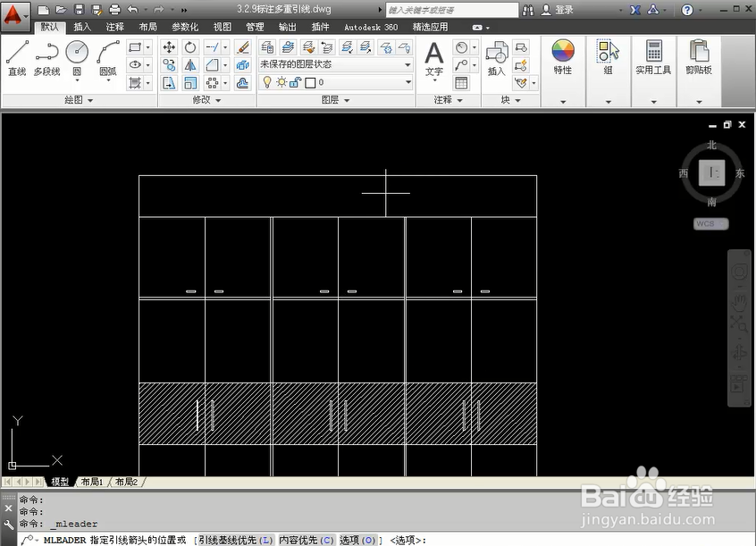Choose 引线基线优先(L) command option

(236, 540)
